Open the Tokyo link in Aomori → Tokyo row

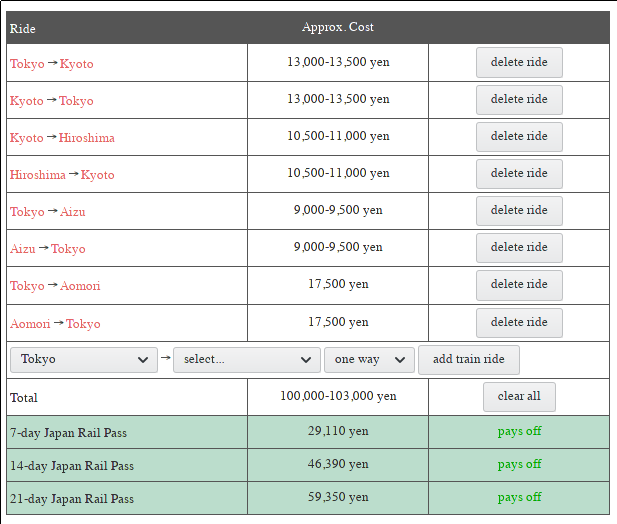pyautogui.click(x=83, y=324)
